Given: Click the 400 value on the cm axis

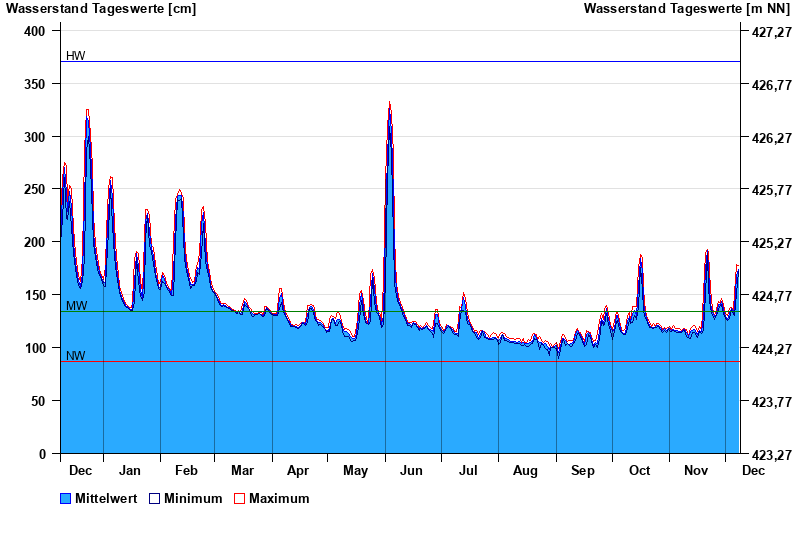Looking at the screenshot, I should pos(35,32).
